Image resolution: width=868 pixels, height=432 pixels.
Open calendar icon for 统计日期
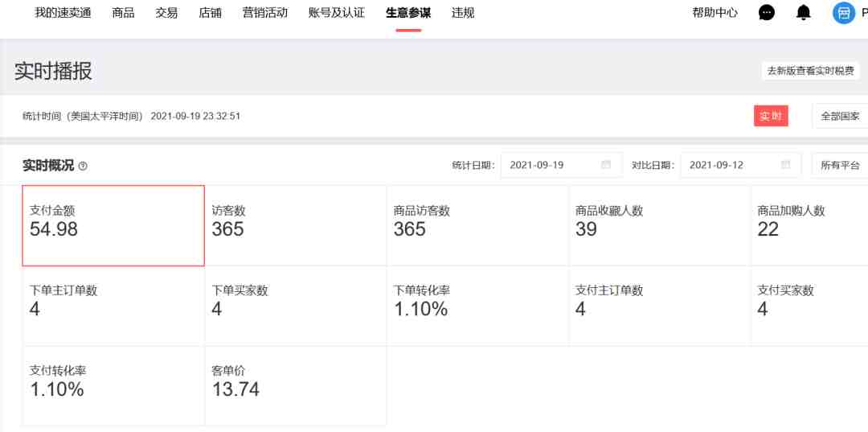point(606,164)
